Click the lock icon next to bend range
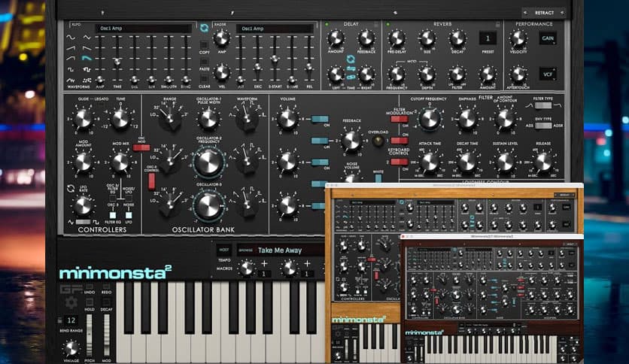The width and height of the screenshot is (629, 364). coord(60,320)
